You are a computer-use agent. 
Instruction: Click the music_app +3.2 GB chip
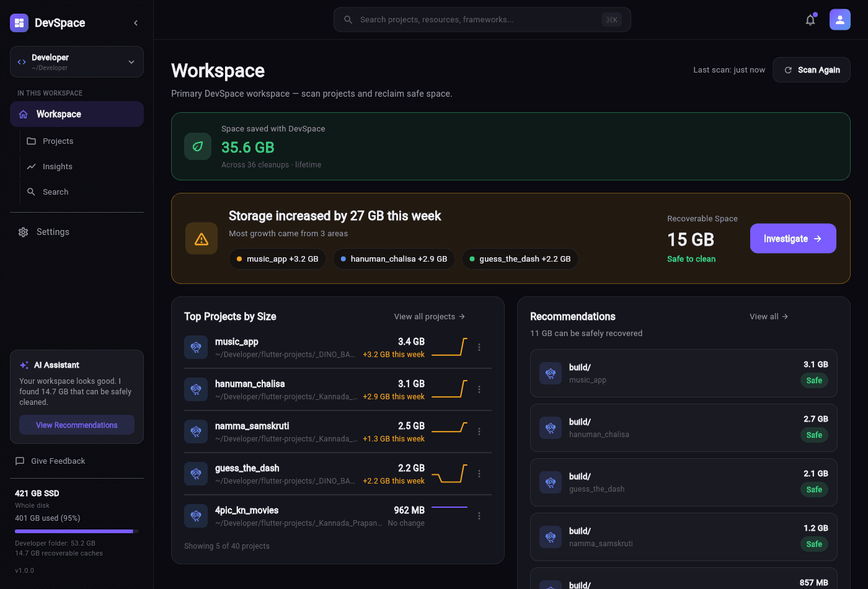pyautogui.click(x=277, y=259)
